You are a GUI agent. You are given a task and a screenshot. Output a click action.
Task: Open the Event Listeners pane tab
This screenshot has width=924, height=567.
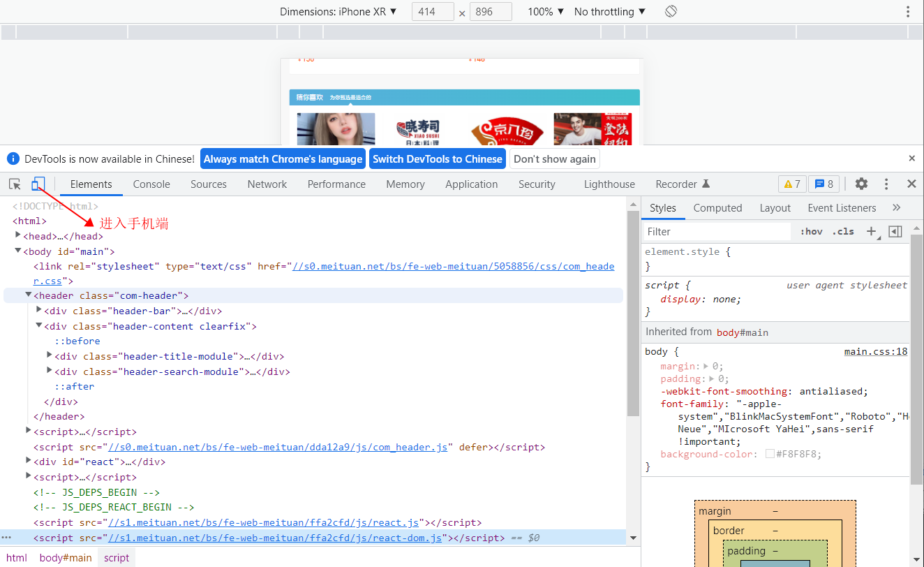[x=842, y=208]
